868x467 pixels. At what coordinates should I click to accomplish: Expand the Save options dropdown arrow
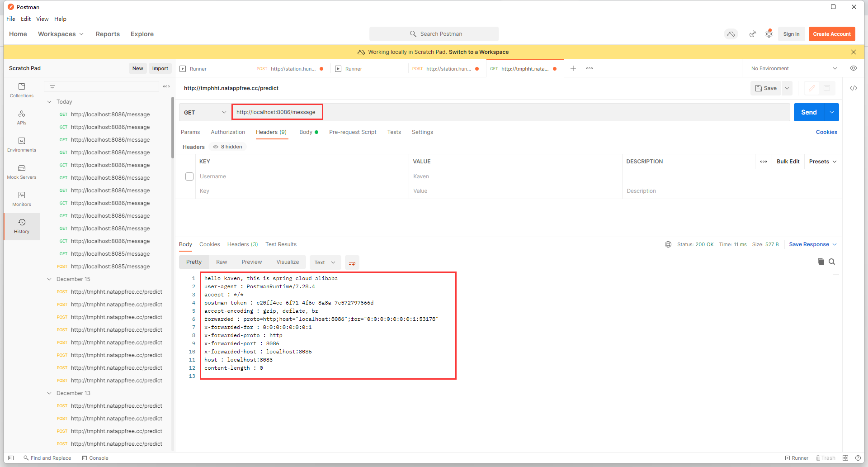(x=787, y=88)
